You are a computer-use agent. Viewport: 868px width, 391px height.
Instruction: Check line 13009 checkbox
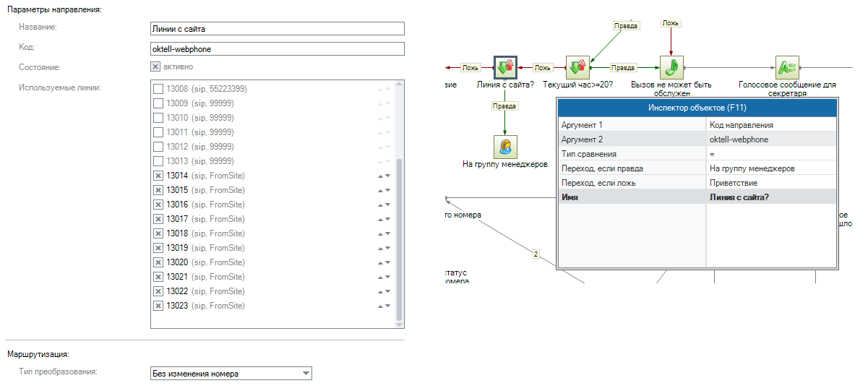tap(158, 103)
